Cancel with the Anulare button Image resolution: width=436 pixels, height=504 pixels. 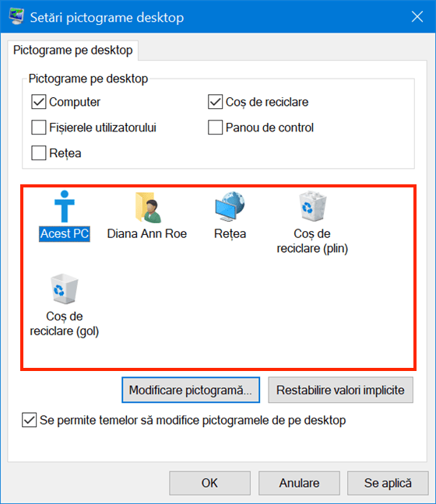pyautogui.click(x=299, y=483)
